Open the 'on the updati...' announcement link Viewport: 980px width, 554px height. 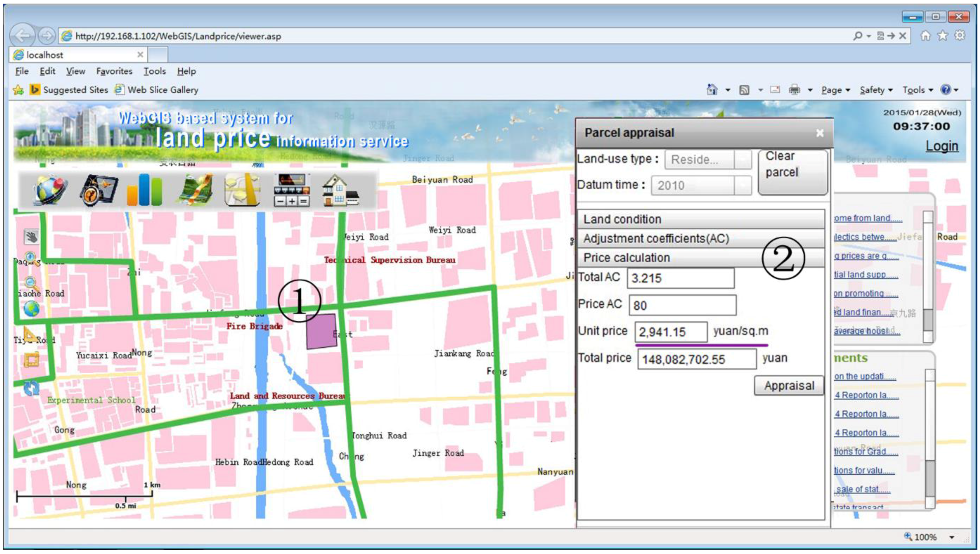(865, 376)
